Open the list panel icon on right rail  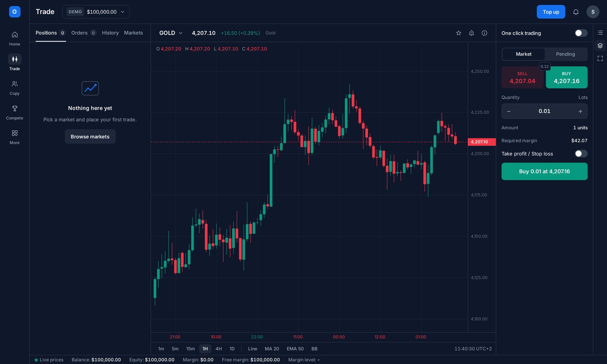(x=600, y=33)
